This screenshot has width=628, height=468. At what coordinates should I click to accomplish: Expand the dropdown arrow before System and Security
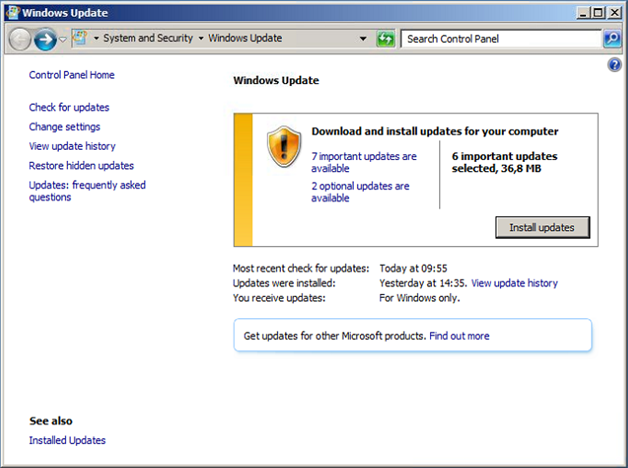click(x=96, y=38)
